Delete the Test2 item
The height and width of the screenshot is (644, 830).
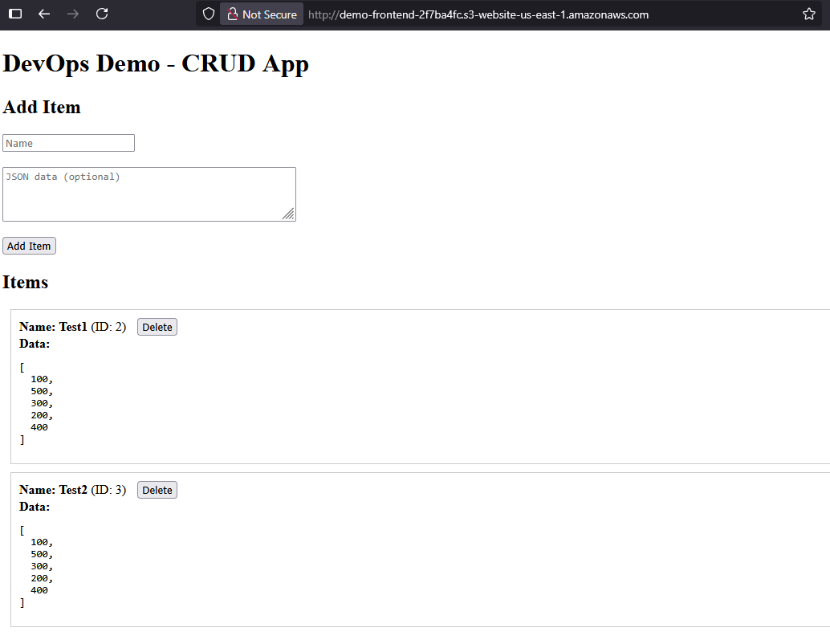[157, 490]
